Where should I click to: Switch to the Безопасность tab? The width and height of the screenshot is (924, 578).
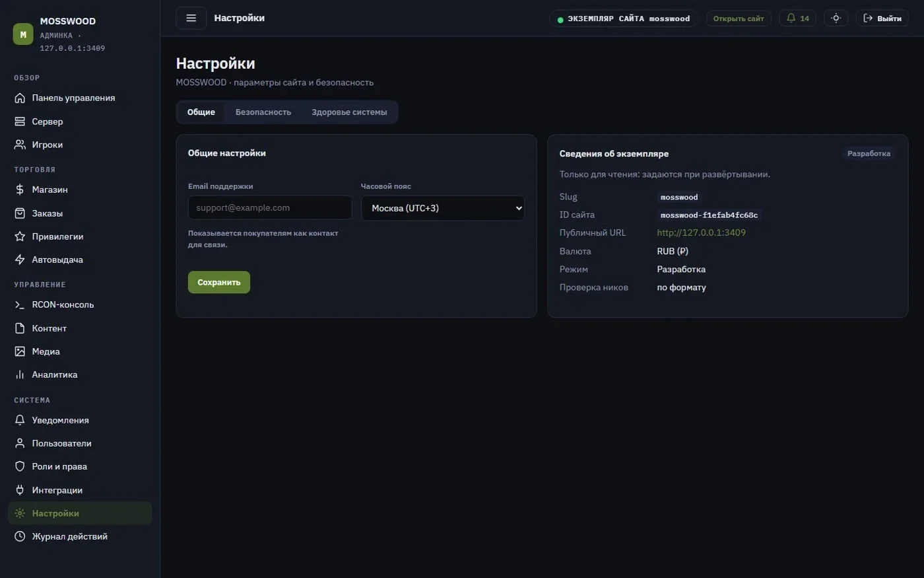pos(263,112)
